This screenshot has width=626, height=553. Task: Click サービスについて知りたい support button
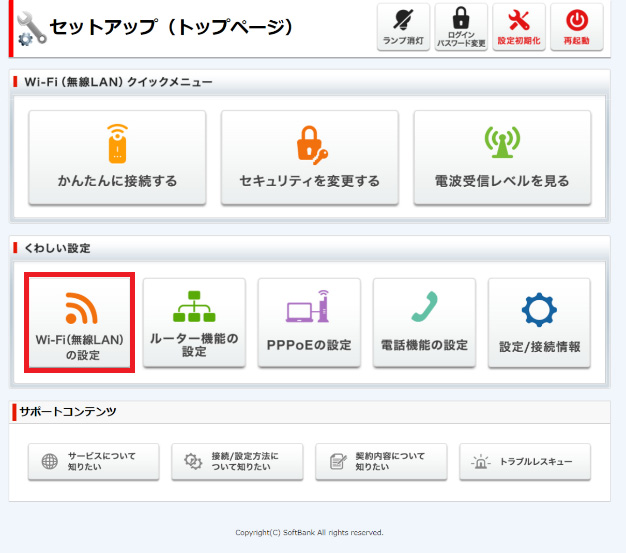(x=93, y=461)
